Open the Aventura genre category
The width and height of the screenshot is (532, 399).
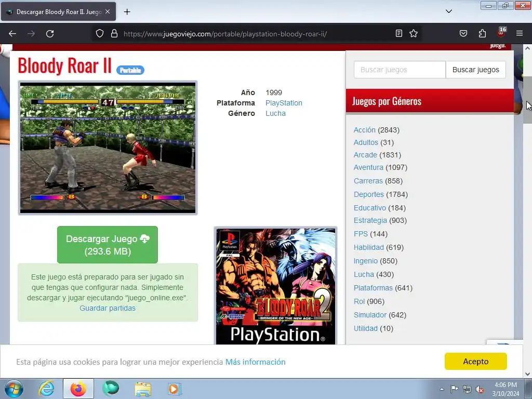coord(368,167)
